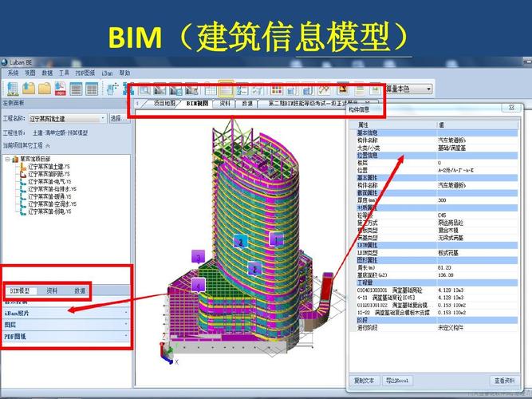Click the white table grid toolbar icon
Viewport: 532px width, 399px height.
(211, 90)
